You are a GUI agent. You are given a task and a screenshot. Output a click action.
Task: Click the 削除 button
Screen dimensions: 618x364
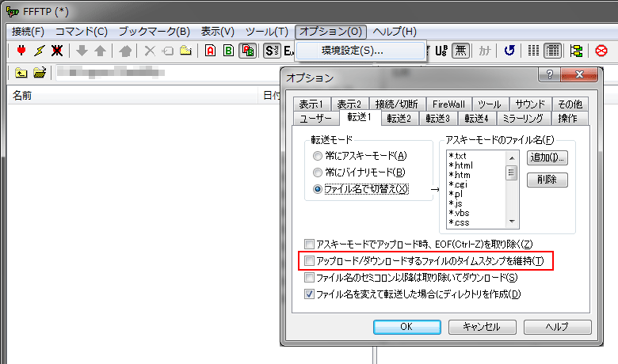click(547, 180)
